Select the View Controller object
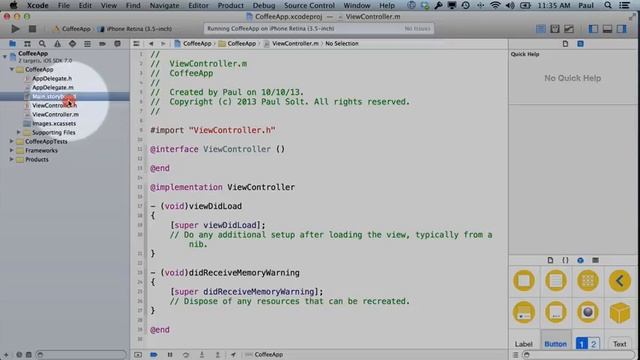The height and width of the screenshot is (360, 640). pyautogui.click(x=524, y=281)
